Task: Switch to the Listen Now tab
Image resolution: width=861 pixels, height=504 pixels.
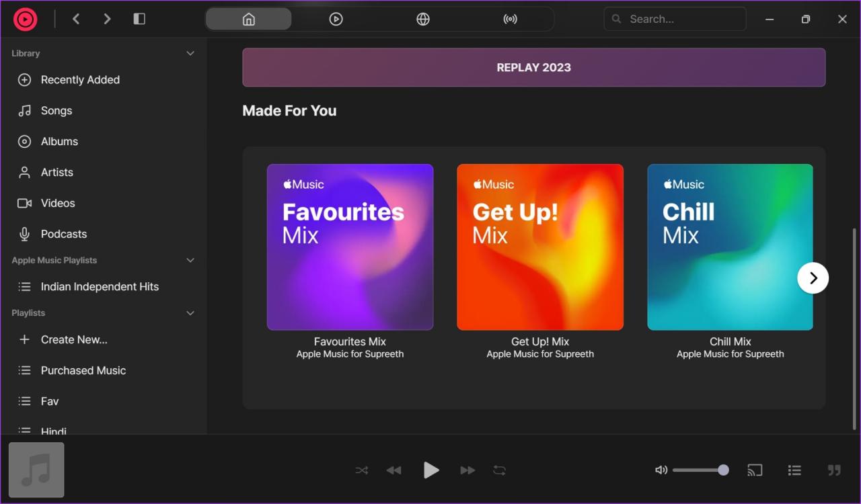Action: click(x=336, y=19)
